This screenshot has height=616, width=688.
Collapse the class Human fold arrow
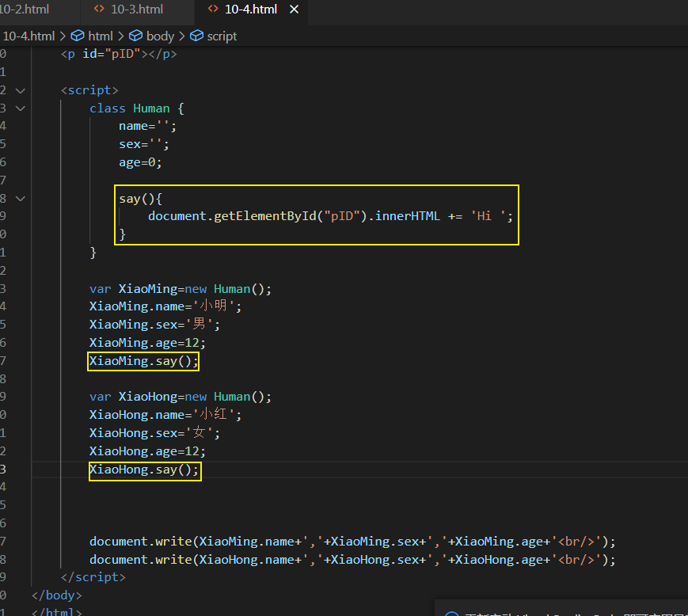(x=20, y=108)
